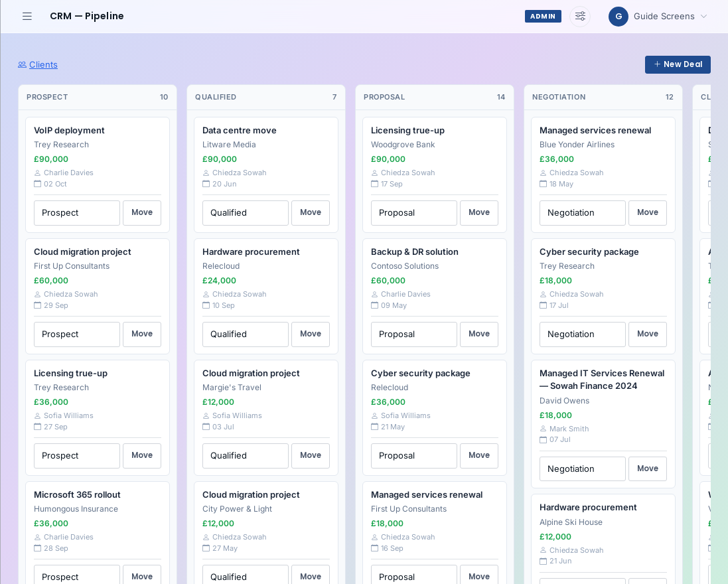This screenshot has height=584, width=728.
Task: Open stage dropdown on Margie's Travel Cloud migration
Action: (x=245, y=455)
